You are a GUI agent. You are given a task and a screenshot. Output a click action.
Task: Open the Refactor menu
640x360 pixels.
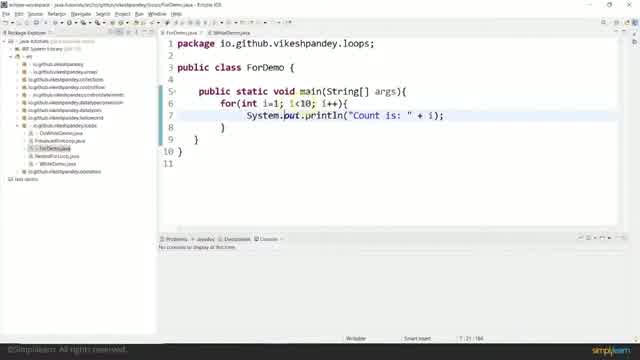click(x=57, y=14)
